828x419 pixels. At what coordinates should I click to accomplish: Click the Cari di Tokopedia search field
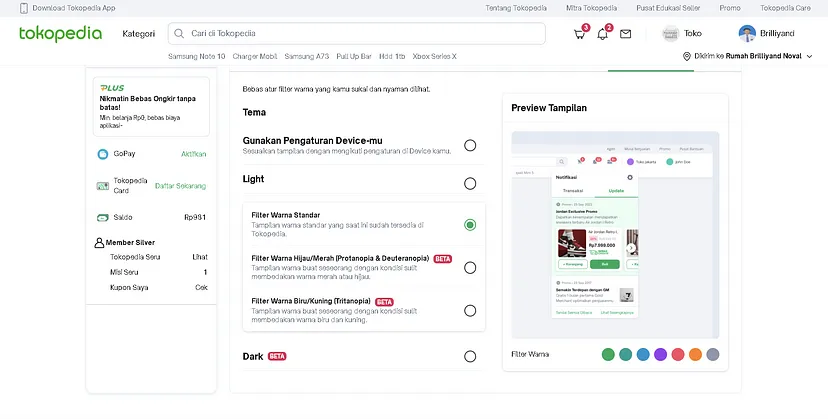(356, 33)
